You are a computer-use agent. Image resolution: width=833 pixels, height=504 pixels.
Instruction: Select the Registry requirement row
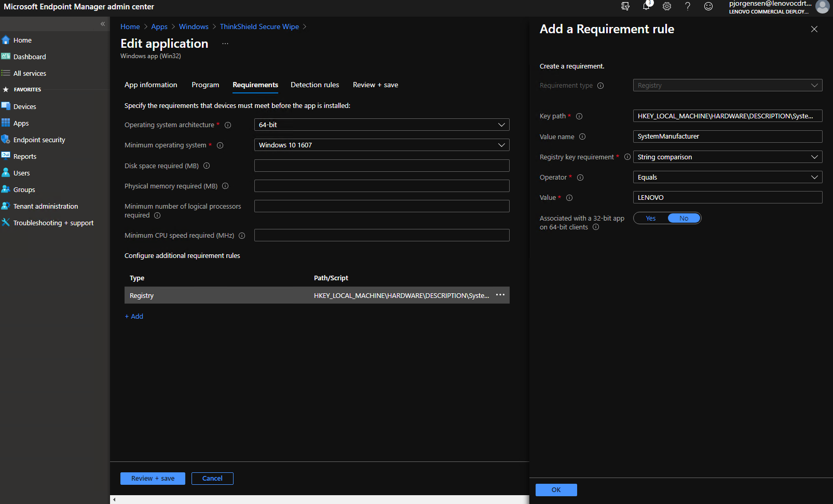317,295
